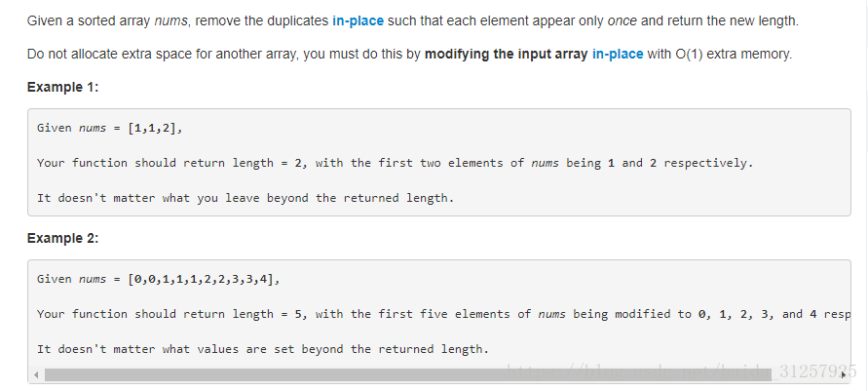Click the horizontal scrollbar's left arrow
This screenshot has height=391, width=868.
coord(36,375)
